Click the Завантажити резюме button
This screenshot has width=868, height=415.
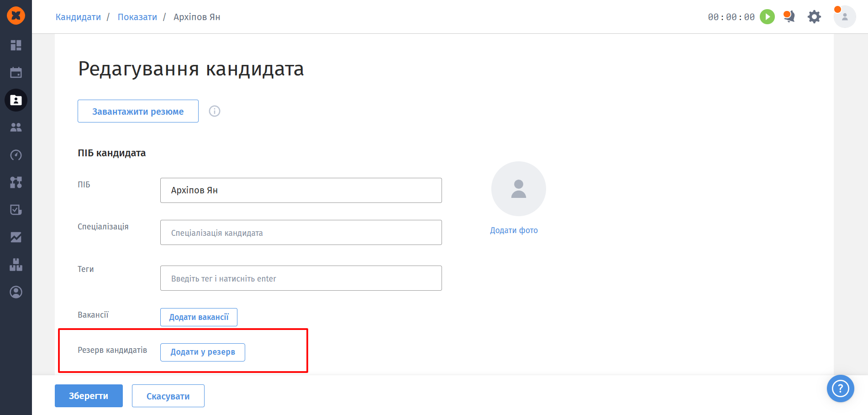point(138,111)
